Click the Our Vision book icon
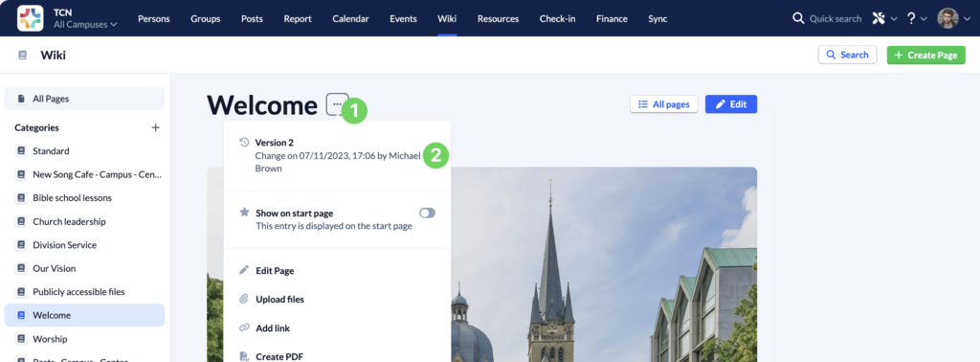Screen dimensions: 980x362 [22, 268]
